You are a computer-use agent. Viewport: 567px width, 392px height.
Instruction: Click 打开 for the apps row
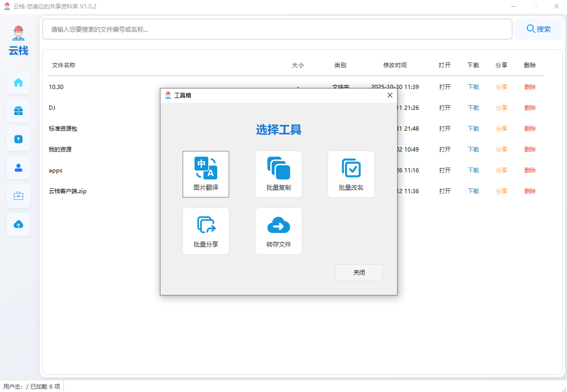click(444, 170)
